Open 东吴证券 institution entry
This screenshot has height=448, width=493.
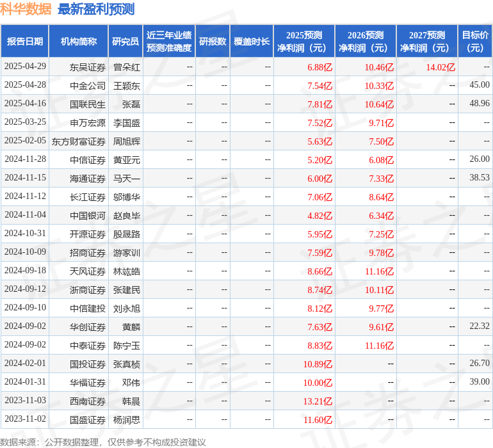pos(88,67)
